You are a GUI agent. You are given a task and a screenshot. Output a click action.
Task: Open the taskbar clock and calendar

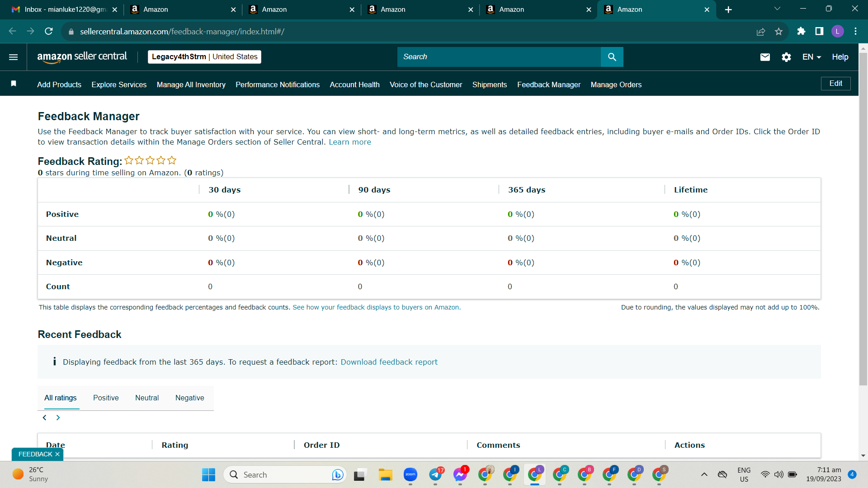point(824,474)
